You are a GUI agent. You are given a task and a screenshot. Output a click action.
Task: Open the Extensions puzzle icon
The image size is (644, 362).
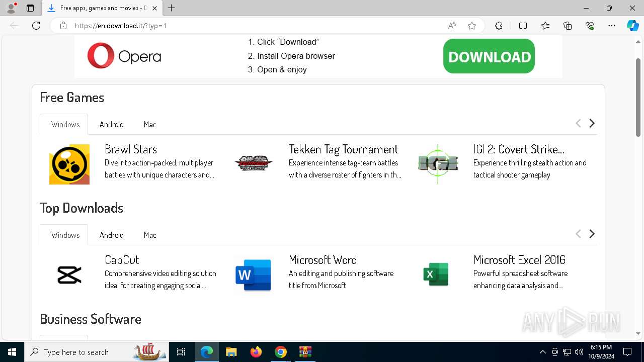(499, 26)
